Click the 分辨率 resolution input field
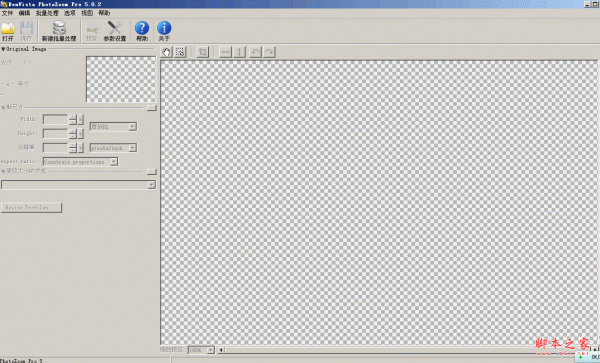600x363 pixels. tap(55, 148)
